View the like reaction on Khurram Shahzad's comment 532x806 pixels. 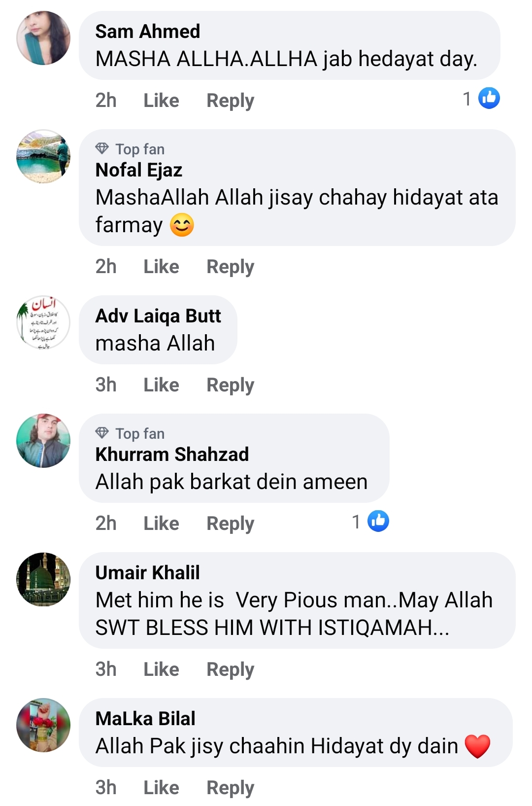(378, 521)
